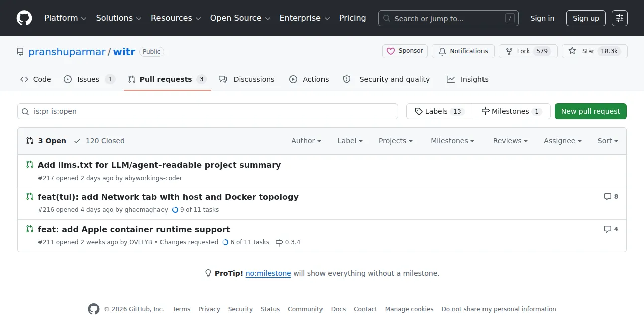Click 6 of 11 tasks progress indicator
644x336 pixels.
[x=246, y=242]
